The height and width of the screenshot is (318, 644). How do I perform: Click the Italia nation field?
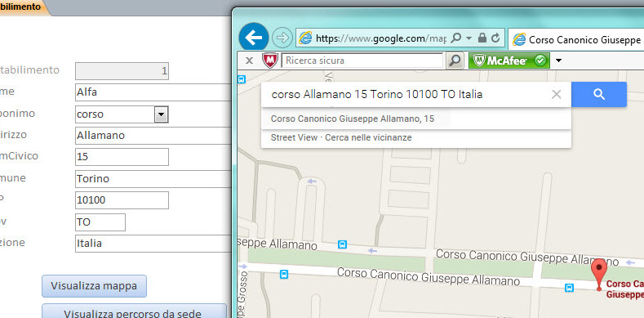click(x=153, y=244)
